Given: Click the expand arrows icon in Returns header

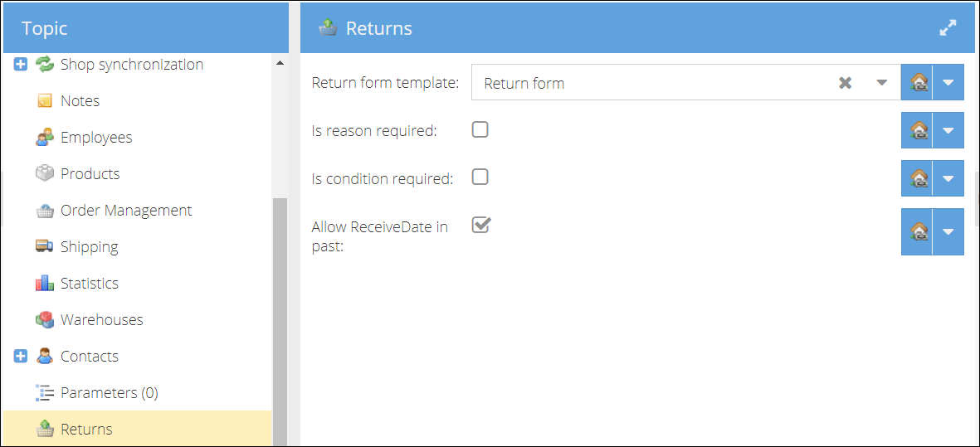Looking at the screenshot, I should click(948, 28).
